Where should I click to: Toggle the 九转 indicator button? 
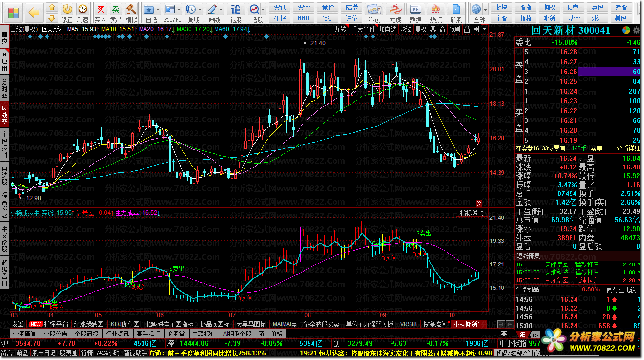pos(340,29)
